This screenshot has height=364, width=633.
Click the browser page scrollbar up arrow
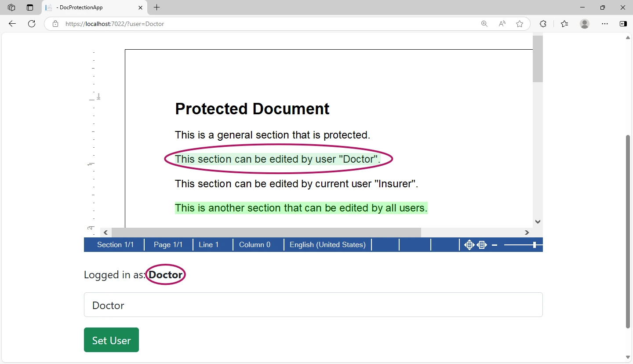(x=628, y=37)
